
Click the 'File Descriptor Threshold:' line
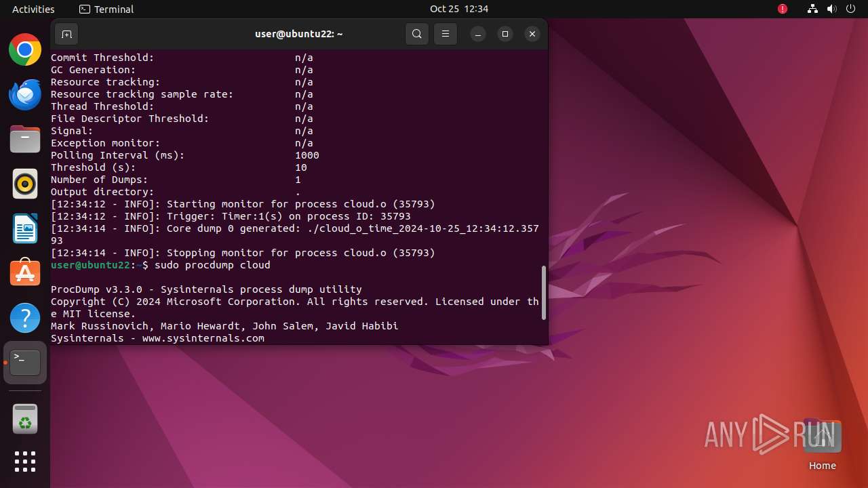point(182,119)
